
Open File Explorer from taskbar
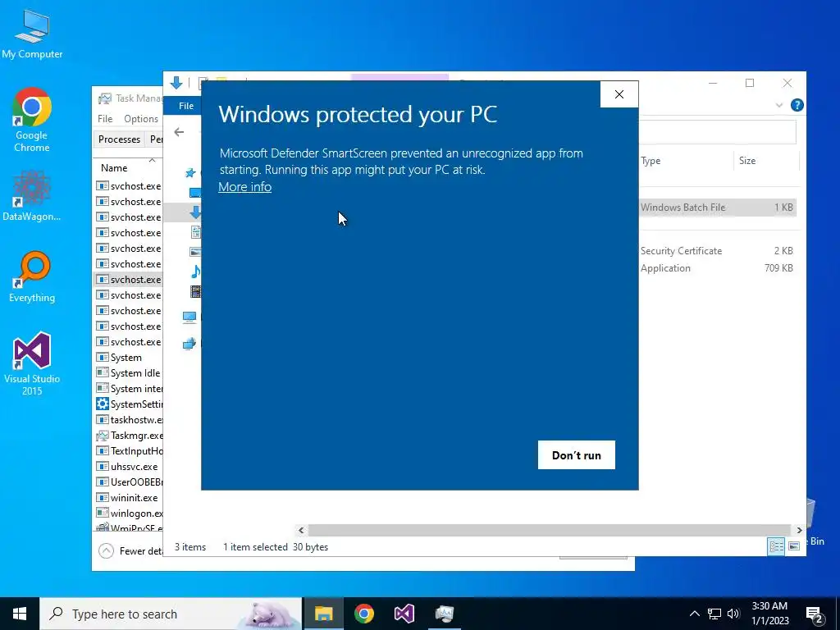323,614
